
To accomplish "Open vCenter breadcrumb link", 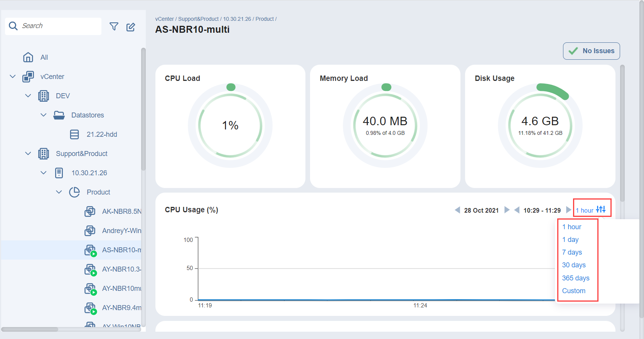I will click(165, 19).
